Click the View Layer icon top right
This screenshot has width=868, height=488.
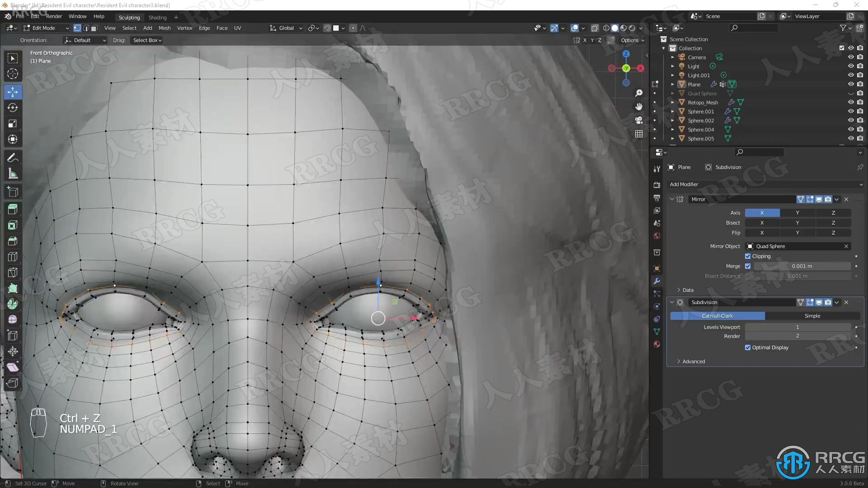coord(782,16)
